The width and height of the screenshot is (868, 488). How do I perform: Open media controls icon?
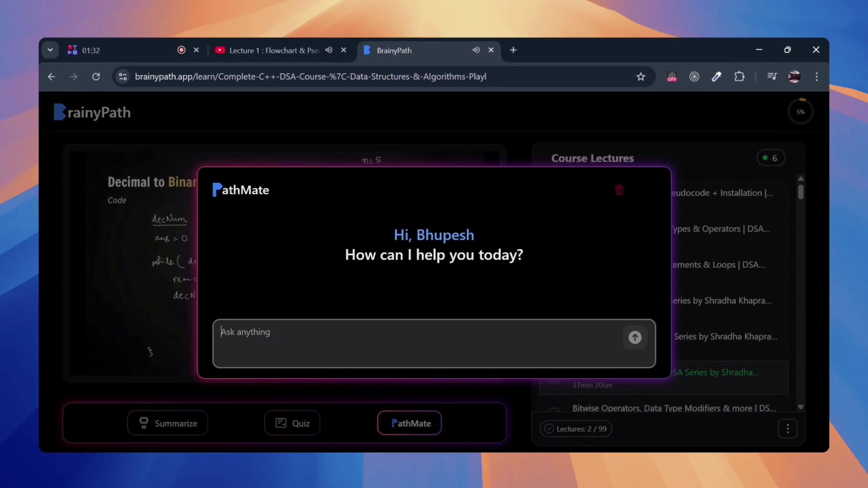coord(772,77)
